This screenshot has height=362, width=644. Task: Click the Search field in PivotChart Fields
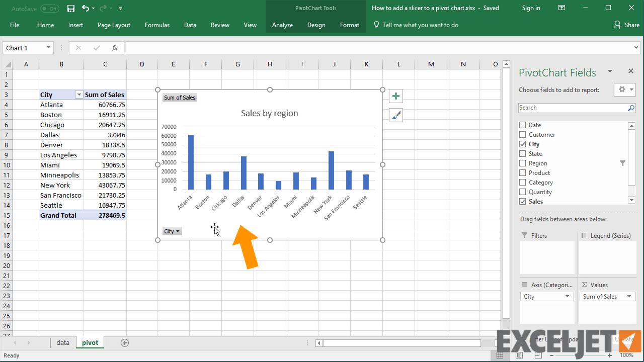click(x=574, y=107)
